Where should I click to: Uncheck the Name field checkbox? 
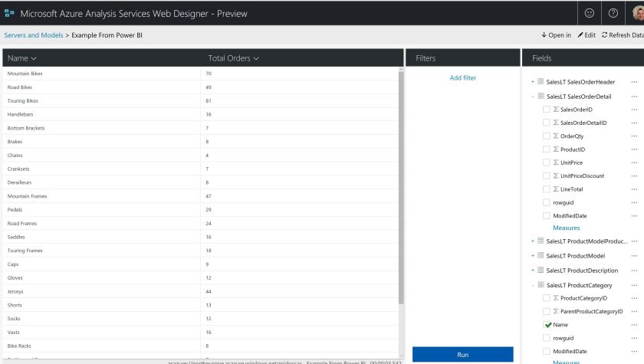547,325
